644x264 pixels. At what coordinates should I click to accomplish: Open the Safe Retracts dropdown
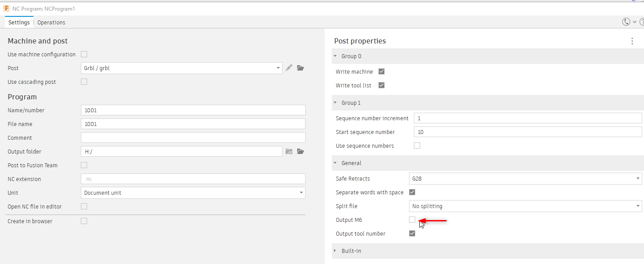pyautogui.click(x=525, y=179)
